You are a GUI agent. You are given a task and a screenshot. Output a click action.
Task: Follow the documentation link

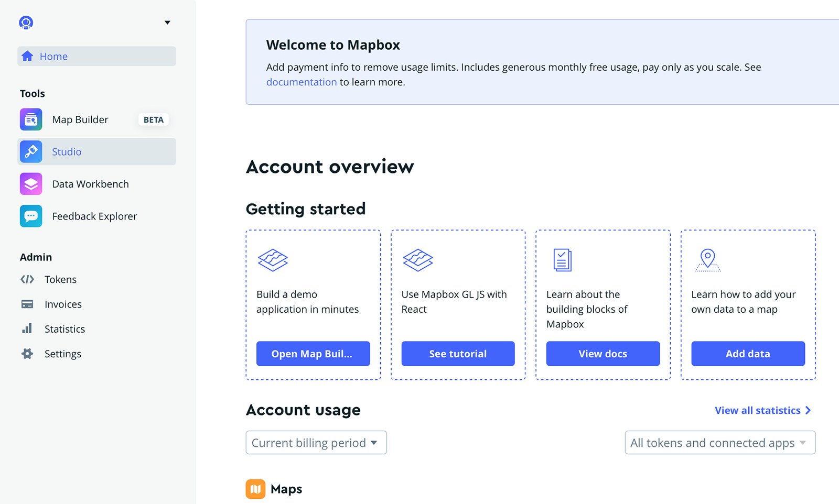pos(302,82)
